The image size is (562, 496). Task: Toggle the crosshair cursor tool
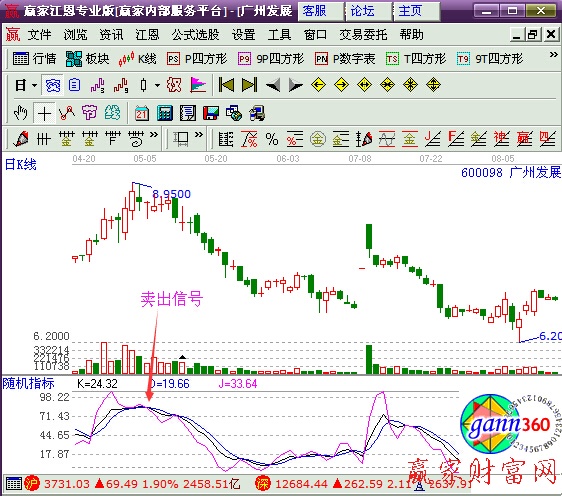[x=44, y=114]
